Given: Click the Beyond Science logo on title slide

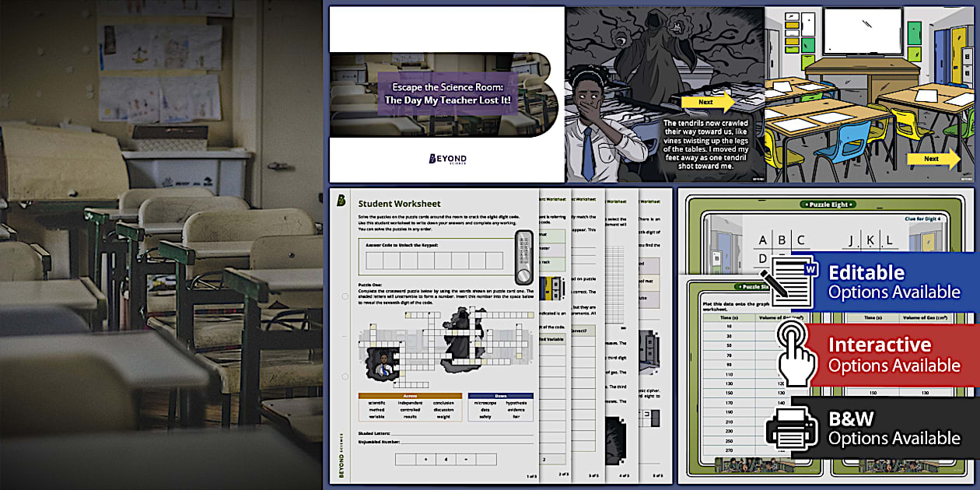Looking at the screenshot, I should point(447,159).
